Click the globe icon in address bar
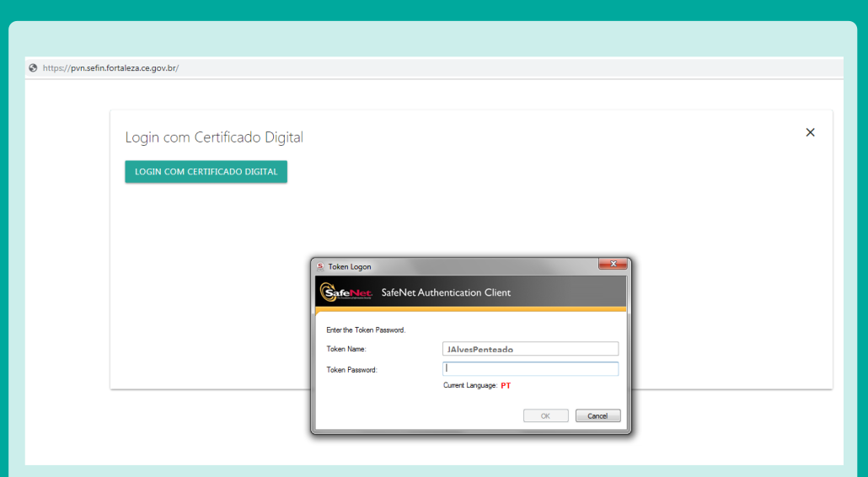Viewport: 868px width, 477px height. pos(33,68)
